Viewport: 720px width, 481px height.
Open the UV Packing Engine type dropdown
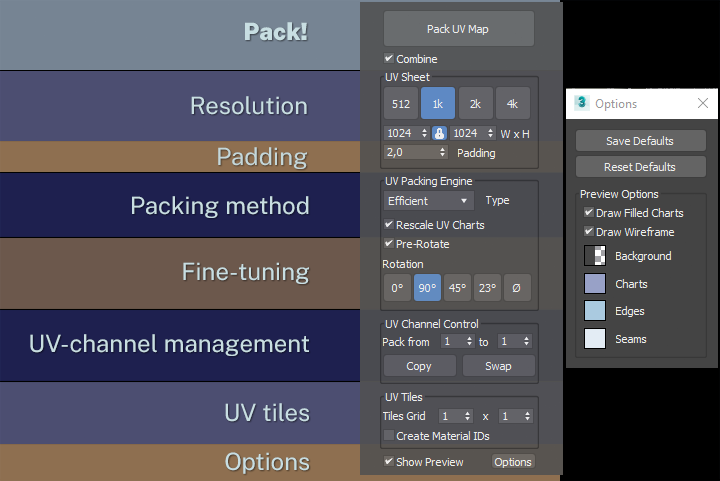pos(429,201)
